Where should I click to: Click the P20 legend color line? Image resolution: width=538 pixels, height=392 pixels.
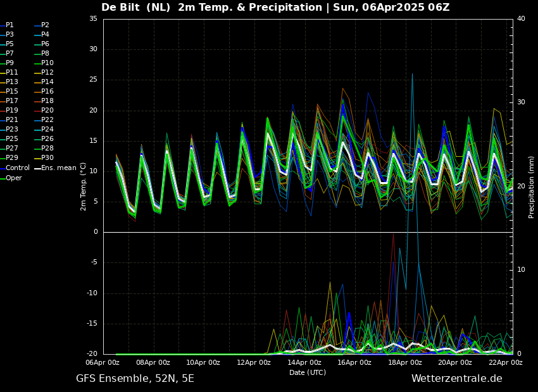37,111
